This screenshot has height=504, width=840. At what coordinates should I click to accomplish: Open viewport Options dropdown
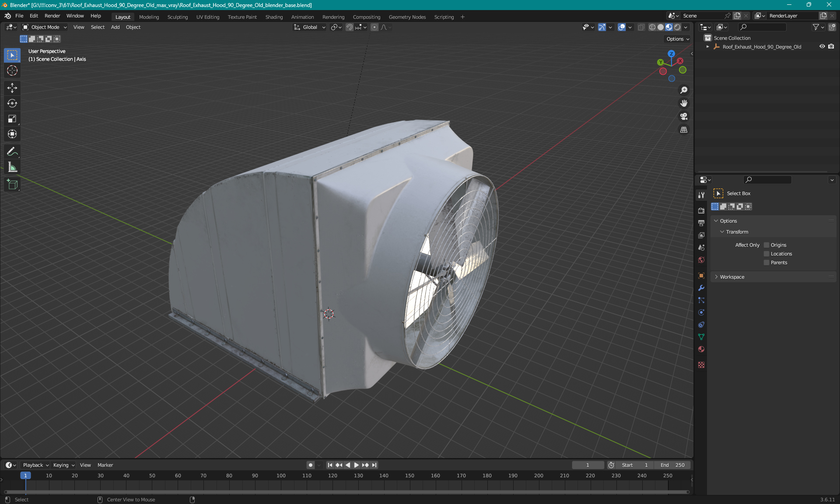tap(678, 39)
